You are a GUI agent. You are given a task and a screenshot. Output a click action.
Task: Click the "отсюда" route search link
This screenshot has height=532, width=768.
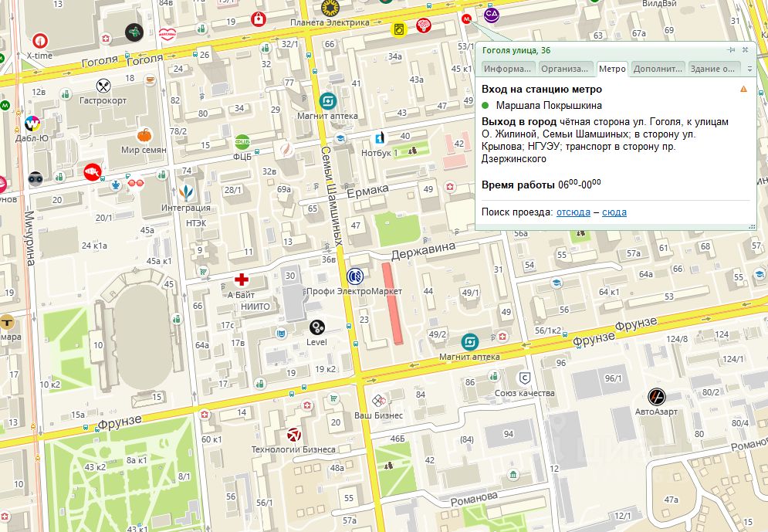573,212
